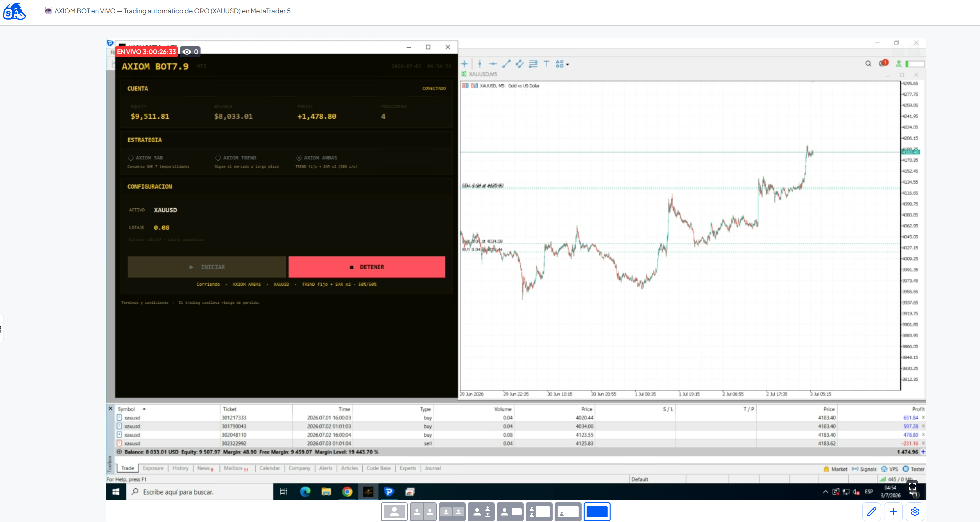
Task: Open the studio settings gear
Action: pos(915,512)
